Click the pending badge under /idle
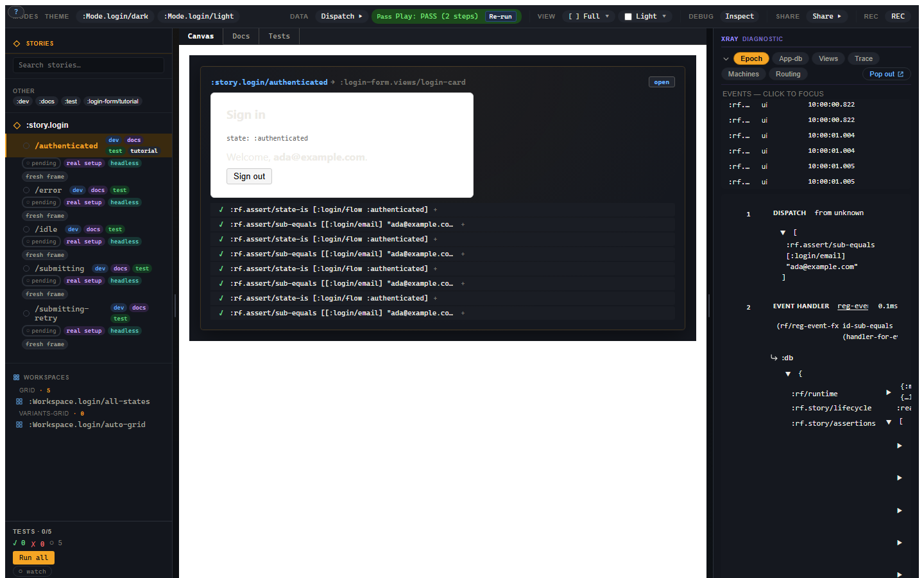The height and width of the screenshot is (578, 924). point(41,241)
